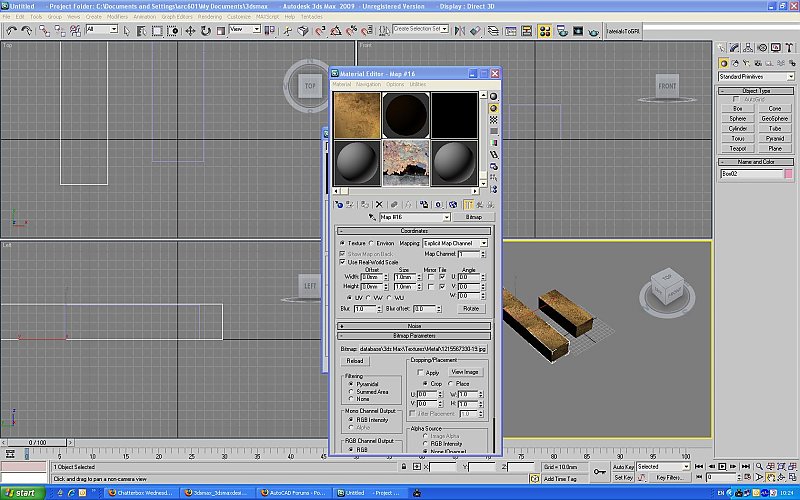Open the Rendering menu
Viewport: 800px width, 500px height.
click(210, 17)
